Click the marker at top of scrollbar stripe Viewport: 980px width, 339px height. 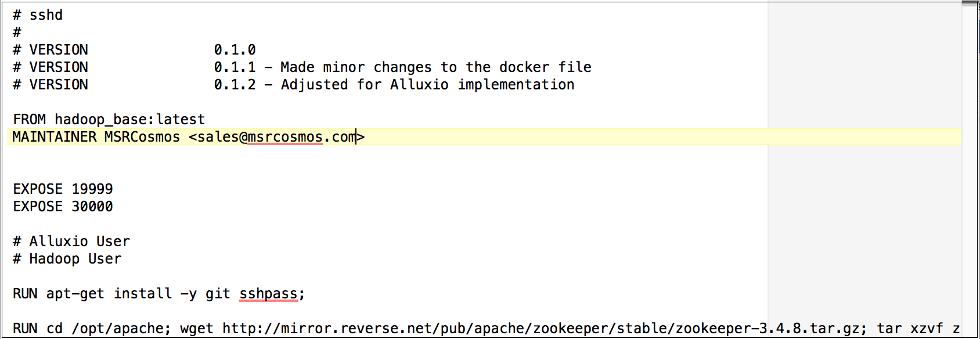(x=970, y=3)
